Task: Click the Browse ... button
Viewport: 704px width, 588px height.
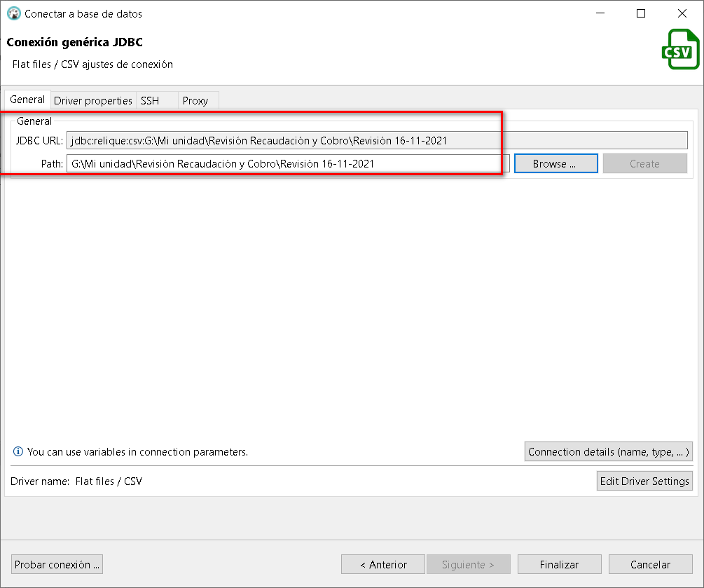Action: (555, 163)
